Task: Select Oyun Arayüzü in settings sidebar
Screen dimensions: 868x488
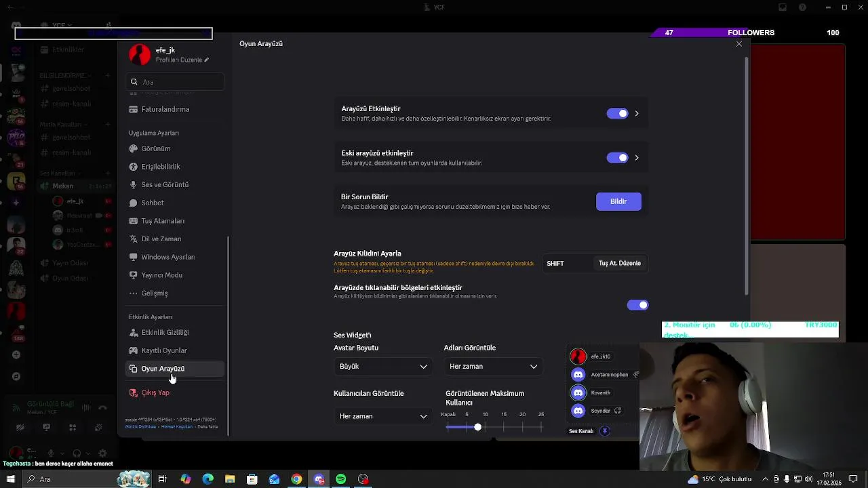Action: click(x=175, y=369)
